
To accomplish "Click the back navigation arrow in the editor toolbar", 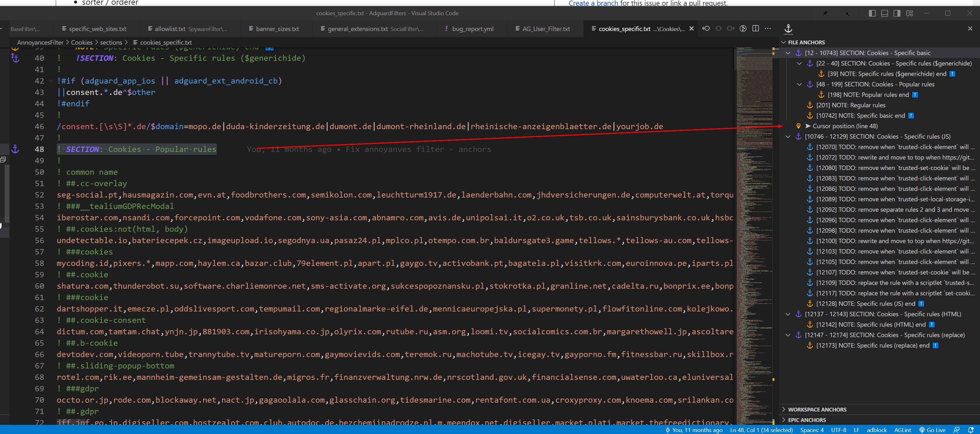I will (x=706, y=28).
